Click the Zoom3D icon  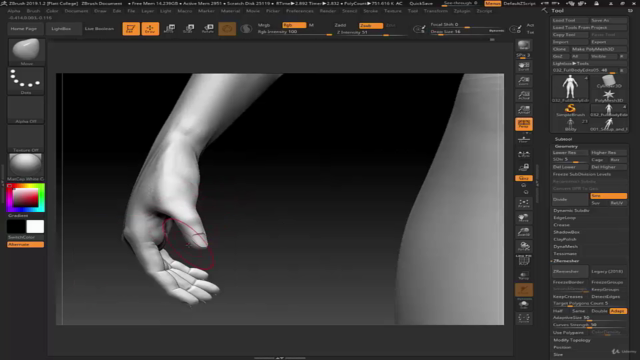(524, 232)
